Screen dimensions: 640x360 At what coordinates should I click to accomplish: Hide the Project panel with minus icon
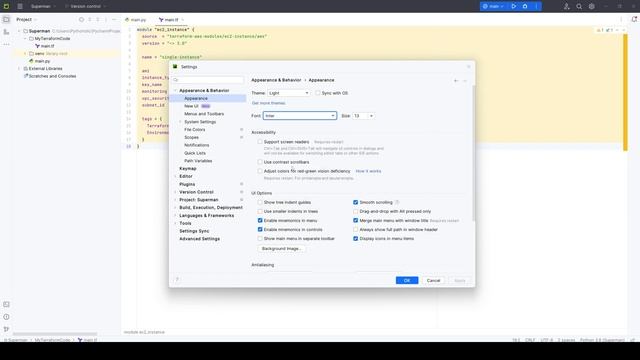click(114, 19)
